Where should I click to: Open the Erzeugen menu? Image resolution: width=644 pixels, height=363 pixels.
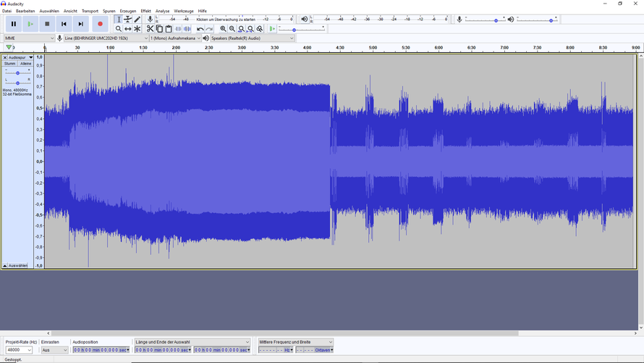(x=128, y=11)
